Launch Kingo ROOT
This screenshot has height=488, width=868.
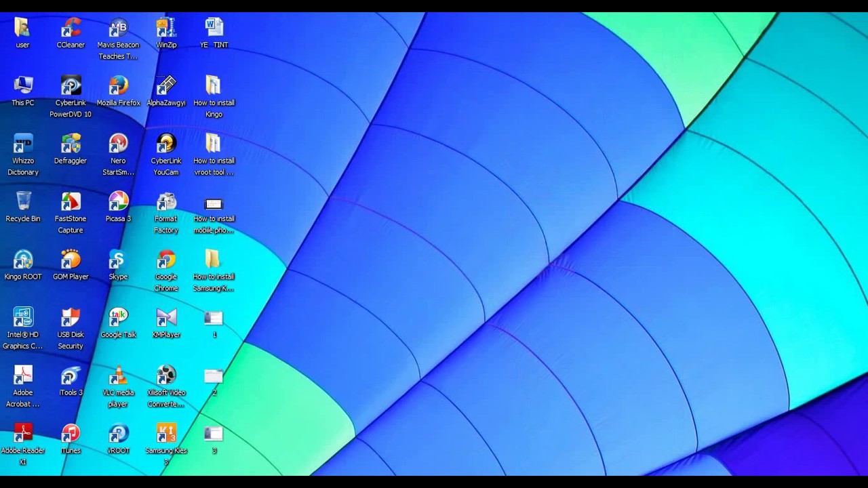click(x=22, y=260)
